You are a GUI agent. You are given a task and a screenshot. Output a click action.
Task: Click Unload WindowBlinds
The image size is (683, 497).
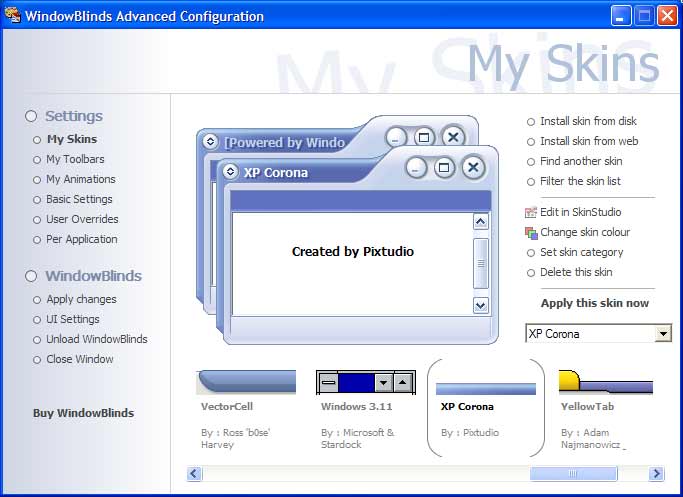(x=97, y=339)
